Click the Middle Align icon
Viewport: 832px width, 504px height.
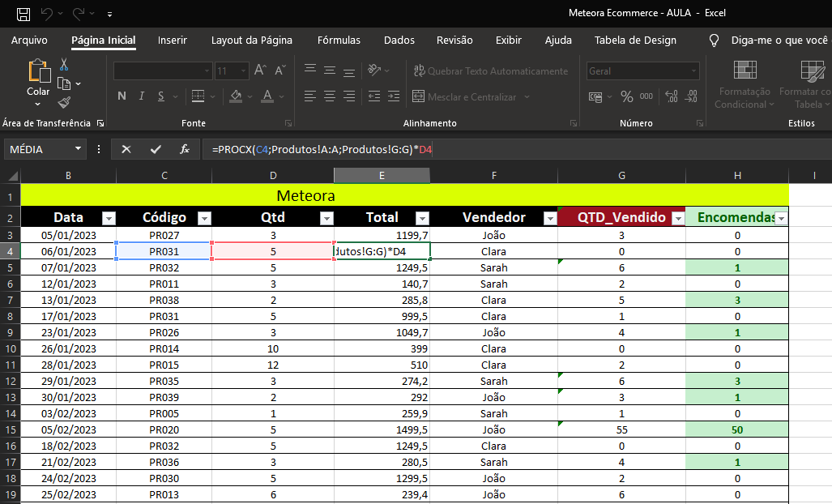point(330,70)
